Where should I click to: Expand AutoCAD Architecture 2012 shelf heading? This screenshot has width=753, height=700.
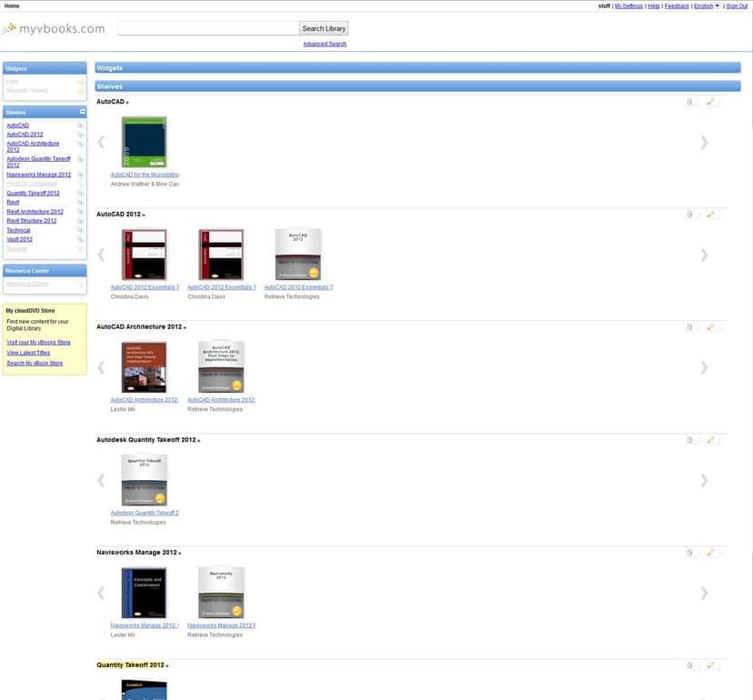coord(141,327)
